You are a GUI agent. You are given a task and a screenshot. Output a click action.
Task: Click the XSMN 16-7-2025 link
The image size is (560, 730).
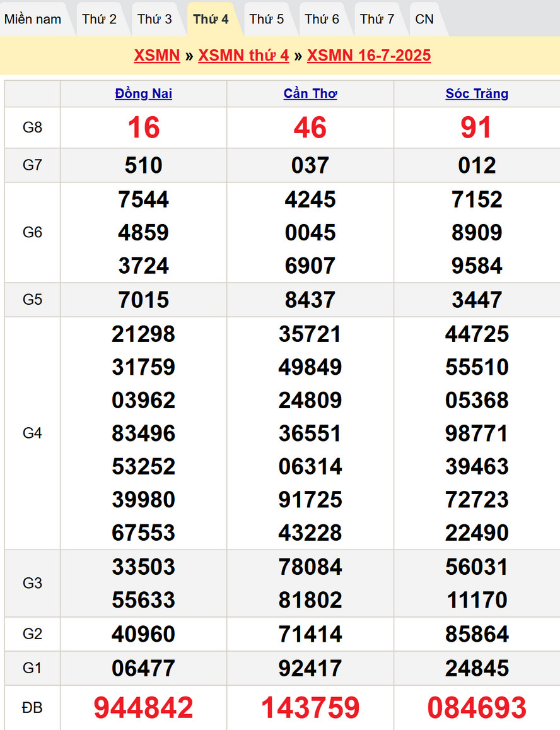pyautogui.click(x=369, y=56)
